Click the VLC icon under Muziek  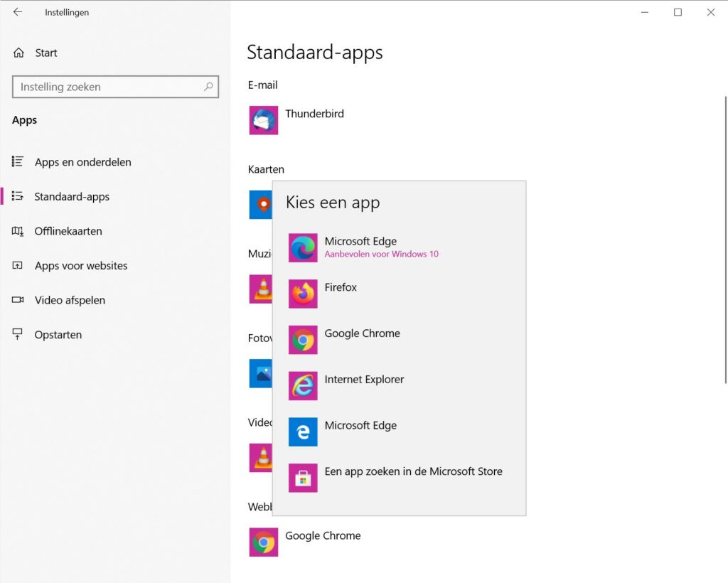click(260, 289)
